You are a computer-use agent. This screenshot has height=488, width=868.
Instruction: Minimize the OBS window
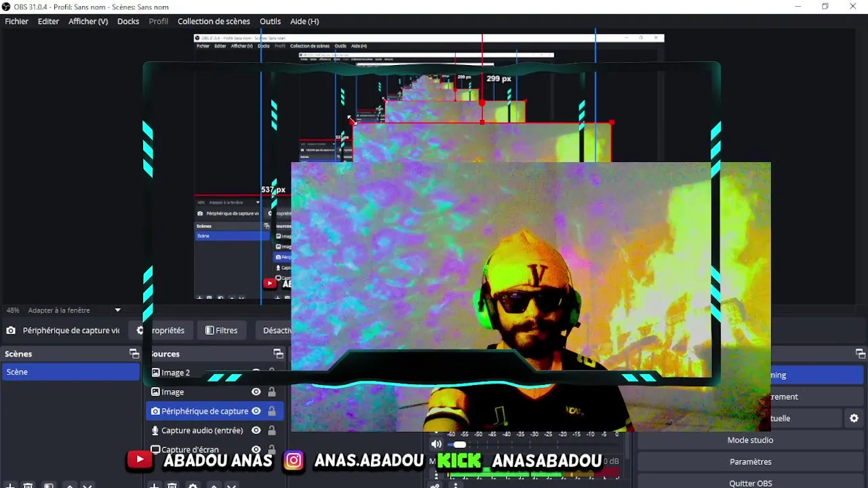[x=797, y=7]
